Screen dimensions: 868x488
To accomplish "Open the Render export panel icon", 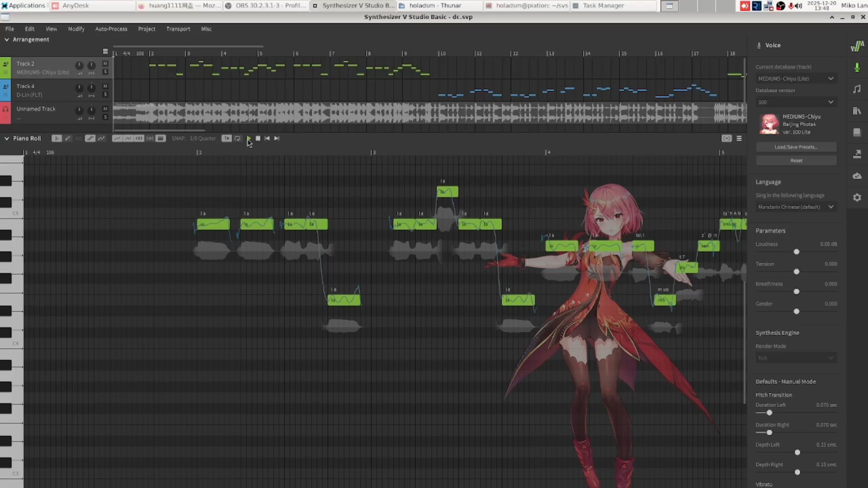I will click(857, 154).
